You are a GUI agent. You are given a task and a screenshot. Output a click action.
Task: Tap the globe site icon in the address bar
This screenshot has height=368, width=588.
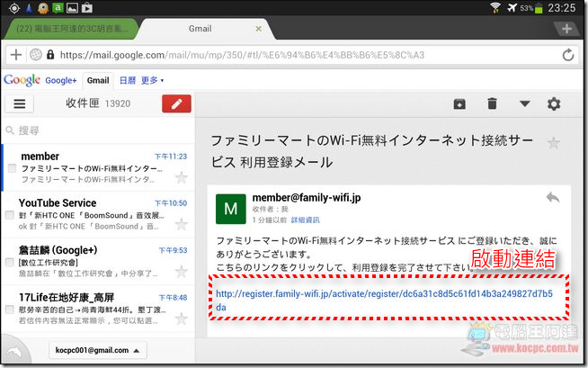point(36,55)
